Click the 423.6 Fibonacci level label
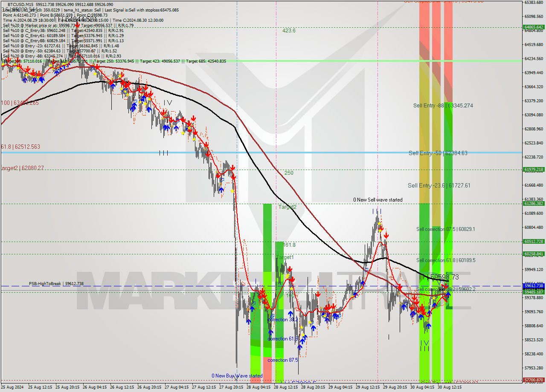The height and width of the screenshot is (392, 546). (x=289, y=31)
